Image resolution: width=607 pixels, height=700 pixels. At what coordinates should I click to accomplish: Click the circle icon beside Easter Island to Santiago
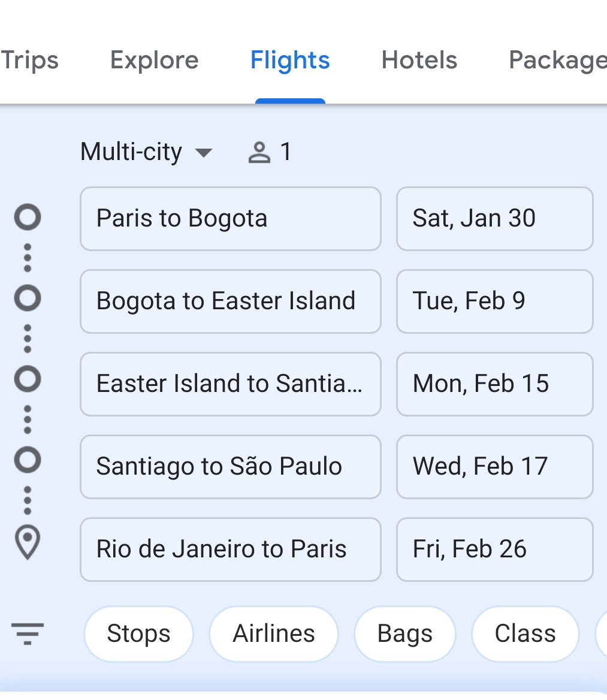pyautogui.click(x=28, y=379)
